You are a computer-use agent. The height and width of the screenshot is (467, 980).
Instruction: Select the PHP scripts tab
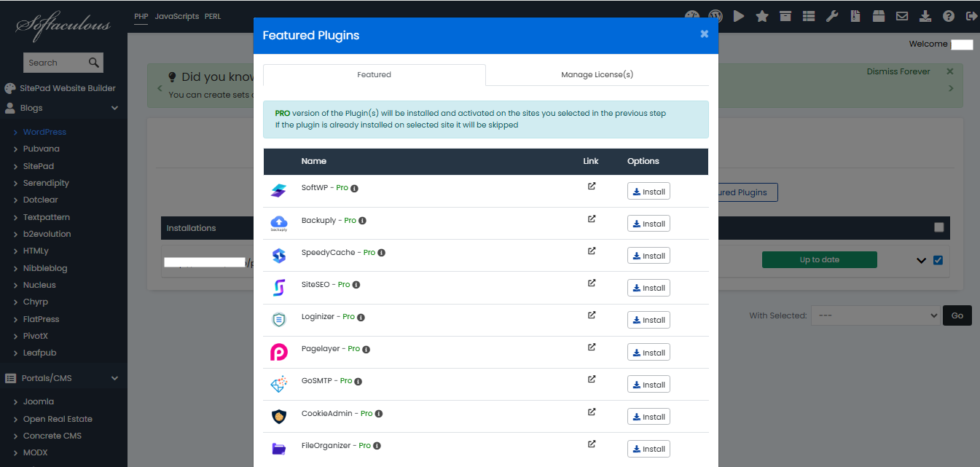click(141, 16)
